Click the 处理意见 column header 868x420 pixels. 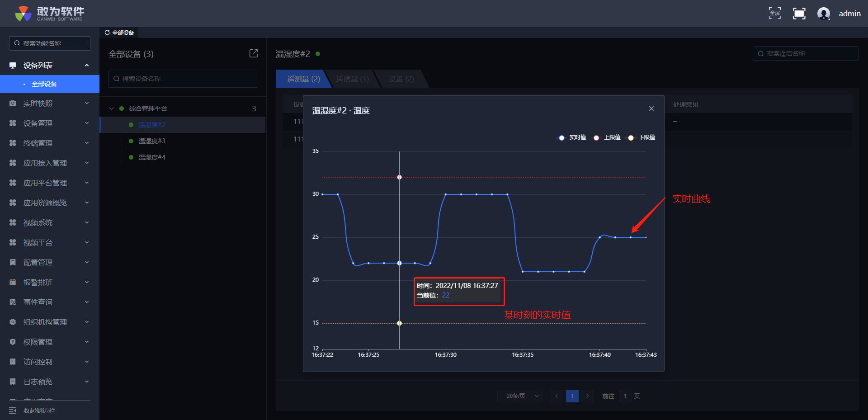pyautogui.click(x=685, y=104)
